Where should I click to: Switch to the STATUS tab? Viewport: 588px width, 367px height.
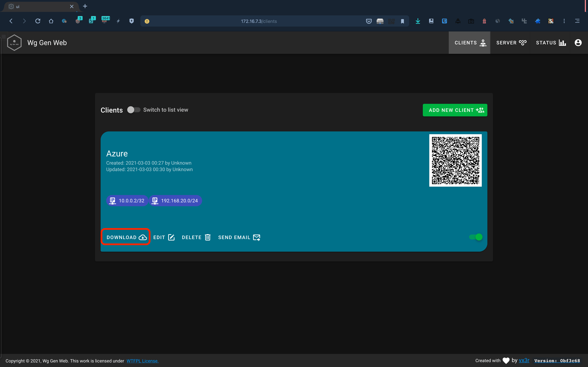(550, 42)
